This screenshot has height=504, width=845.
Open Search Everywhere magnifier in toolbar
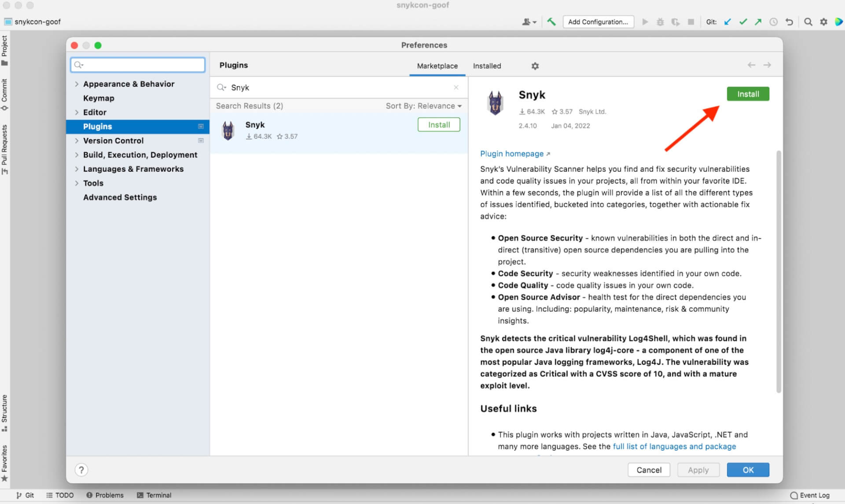click(808, 22)
